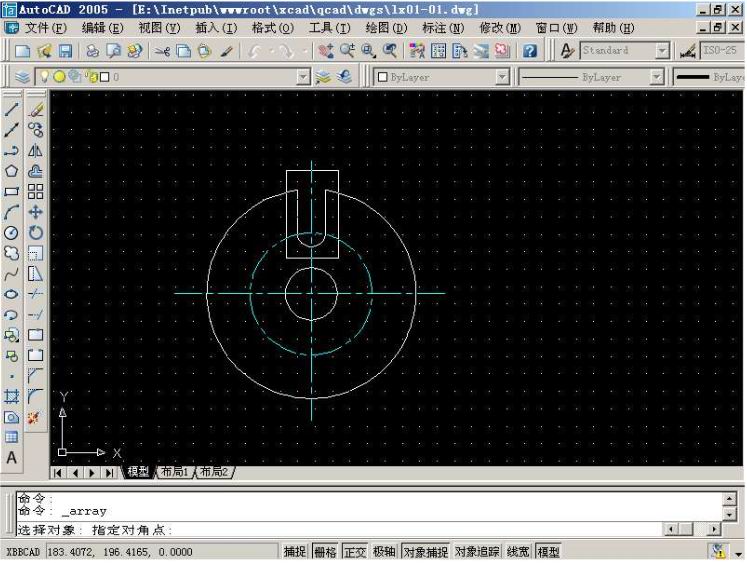Click the 模型 model tab
Screen dimensions: 747x563
(138, 472)
